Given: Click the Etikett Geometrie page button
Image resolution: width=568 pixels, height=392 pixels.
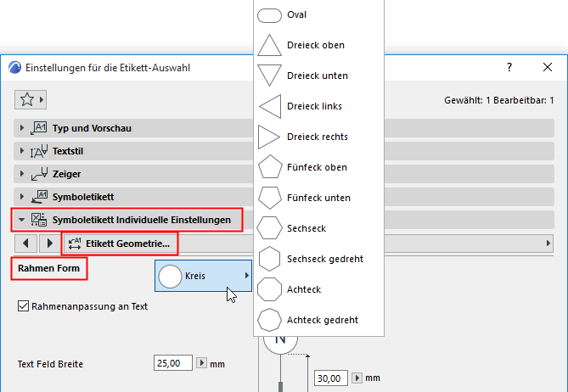Looking at the screenshot, I should [x=120, y=244].
